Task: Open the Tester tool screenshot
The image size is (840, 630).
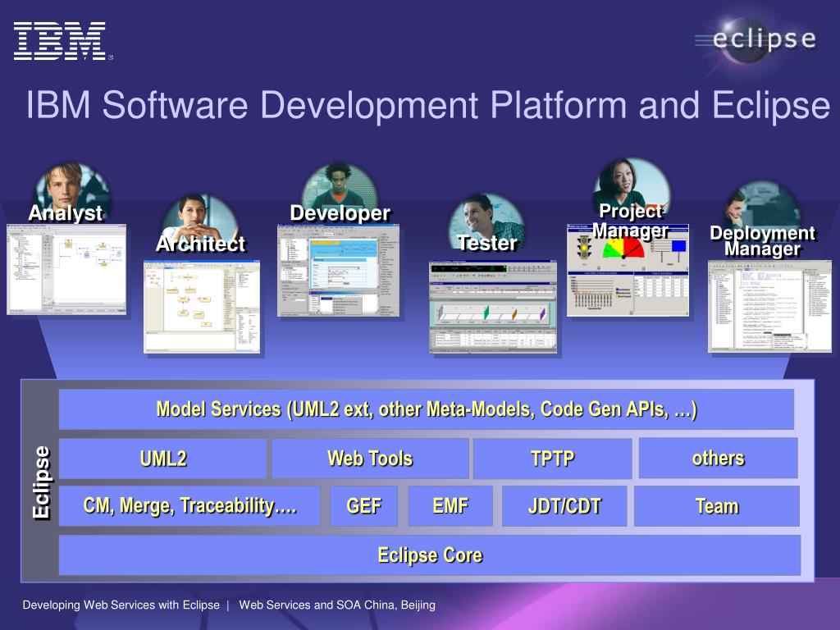Action: pos(493,307)
